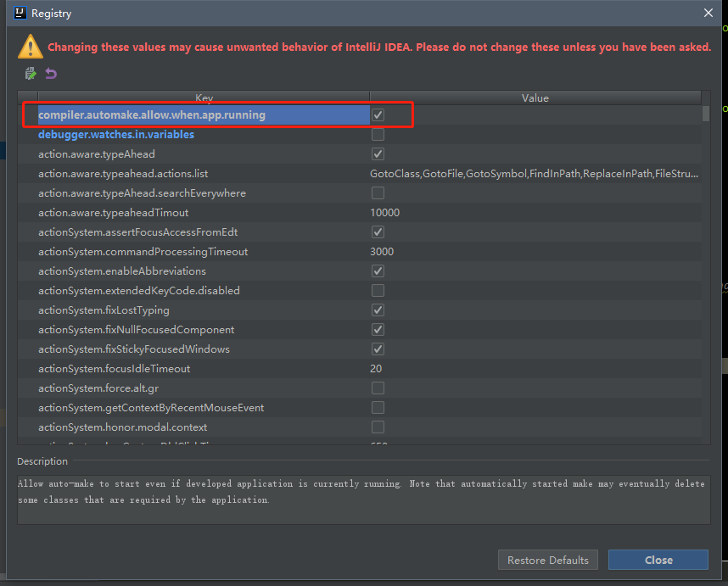Select the actionSystem.assertFocusAccessFromEdt key
Screen dimensions: 728x586
click(x=138, y=232)
